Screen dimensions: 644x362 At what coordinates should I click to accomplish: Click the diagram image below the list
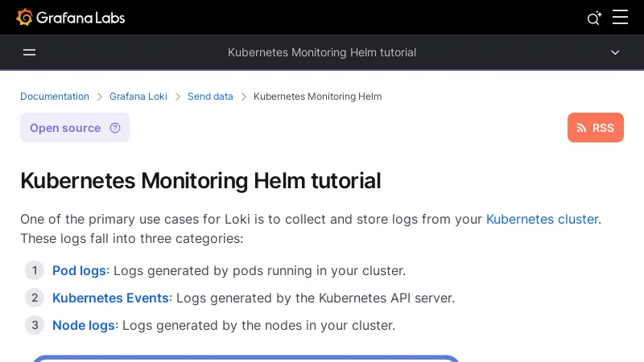(246, 358)
